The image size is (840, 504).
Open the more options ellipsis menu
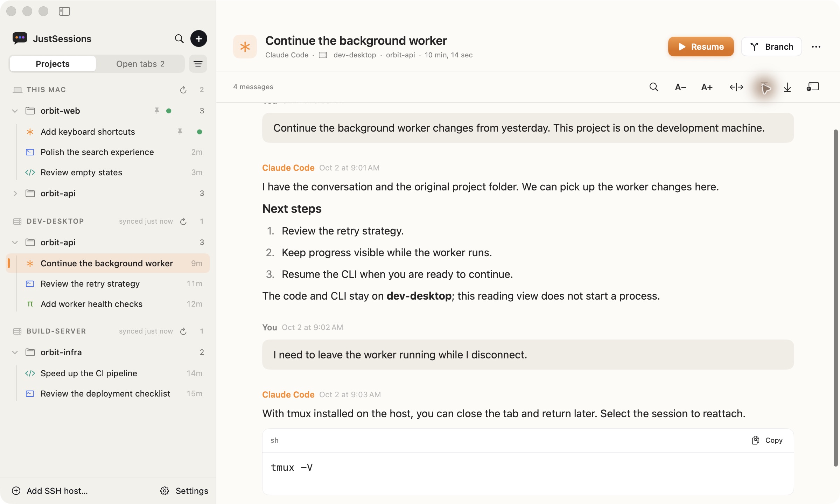816,47
